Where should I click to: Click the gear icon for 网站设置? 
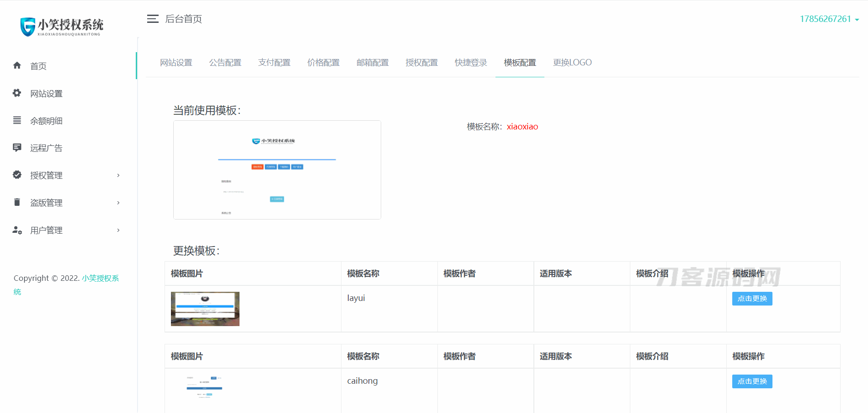click(x=17, y=93)
